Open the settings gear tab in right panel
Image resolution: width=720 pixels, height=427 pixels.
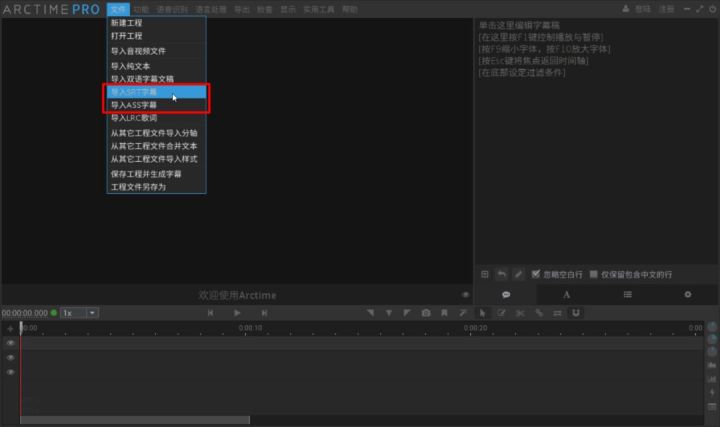coord(687,295)
